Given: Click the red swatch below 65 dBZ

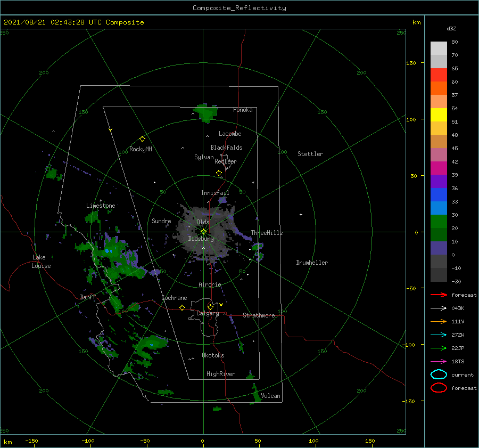Looking at the screenshot, I should click(439, 75).
